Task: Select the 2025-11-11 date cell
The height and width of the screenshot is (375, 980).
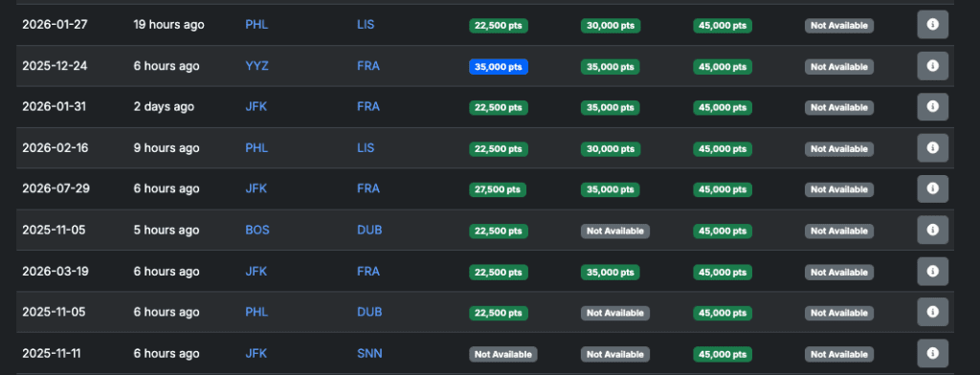Action: (x=52, y=354)
